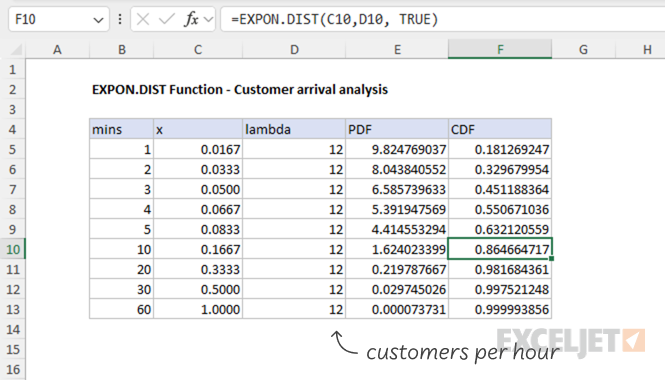Click CDF value 0.997521248
665x380 pixels.
pyautogui.click(x=500, y=289)
